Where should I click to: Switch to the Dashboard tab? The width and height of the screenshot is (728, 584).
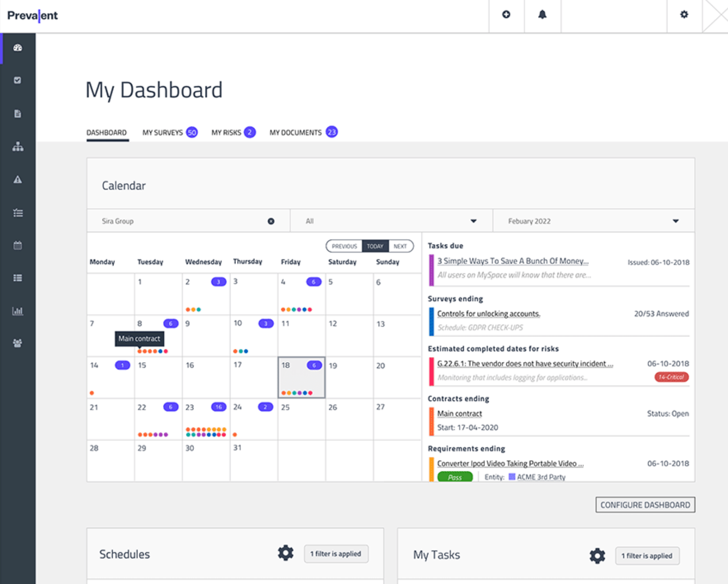click(106, 133)
